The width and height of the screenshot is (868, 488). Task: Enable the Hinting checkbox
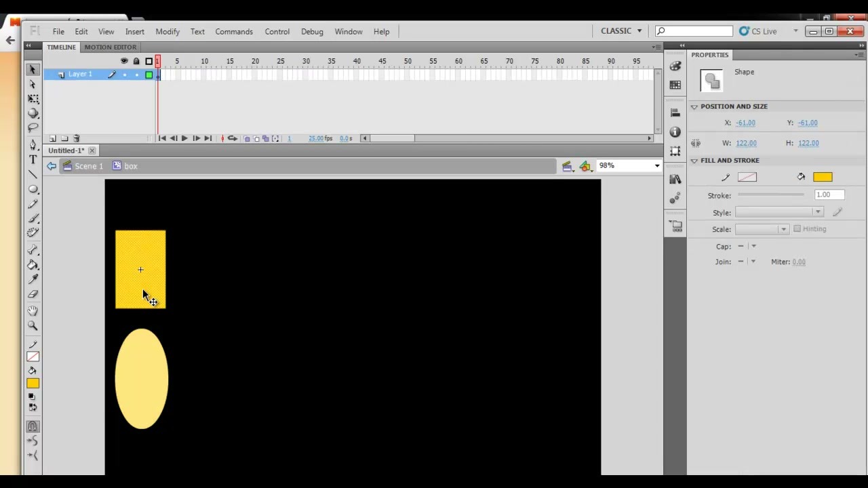pos(797,229)
